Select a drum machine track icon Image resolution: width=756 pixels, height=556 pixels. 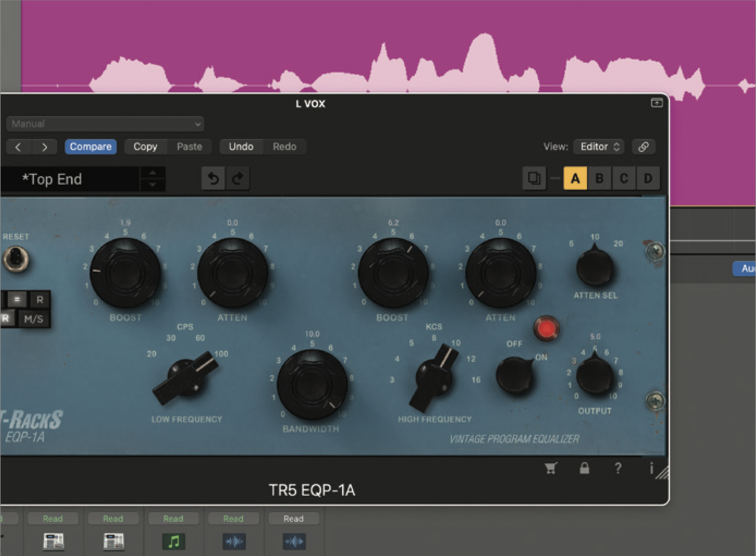click(53, 540)
